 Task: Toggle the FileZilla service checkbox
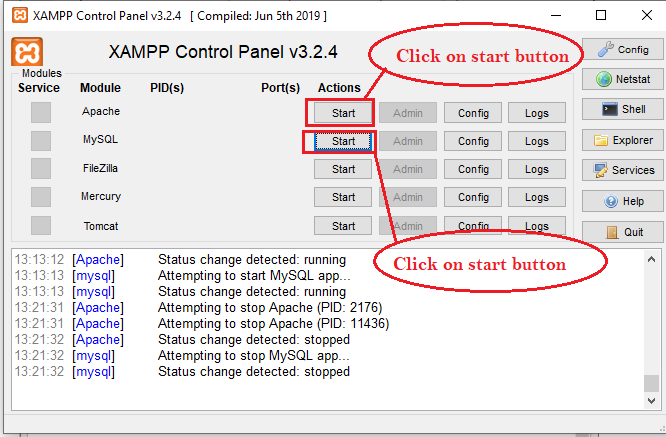tap(40, 169)
